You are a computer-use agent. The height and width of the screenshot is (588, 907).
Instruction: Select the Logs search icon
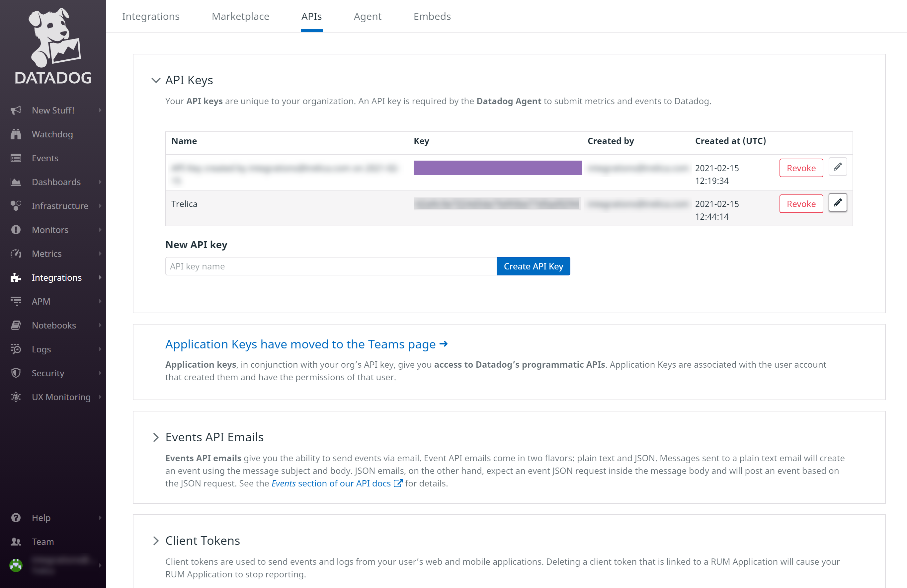point(16,349)
